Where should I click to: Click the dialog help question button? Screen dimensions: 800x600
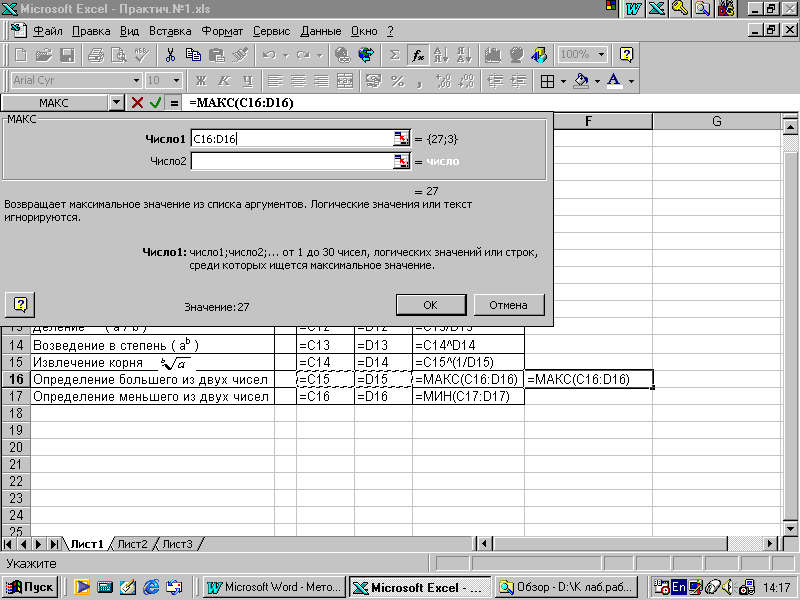click(20, 305)
